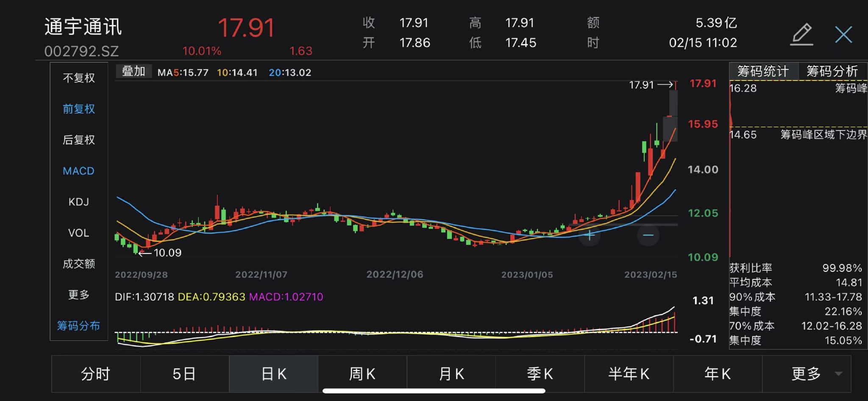Select the 年K yearly candlestick tab

tap(718, 374)
